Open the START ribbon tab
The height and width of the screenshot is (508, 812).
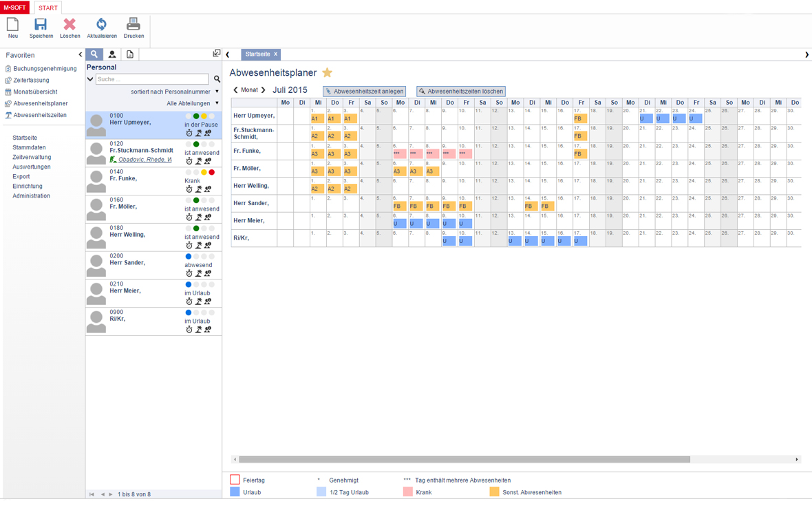48,8
